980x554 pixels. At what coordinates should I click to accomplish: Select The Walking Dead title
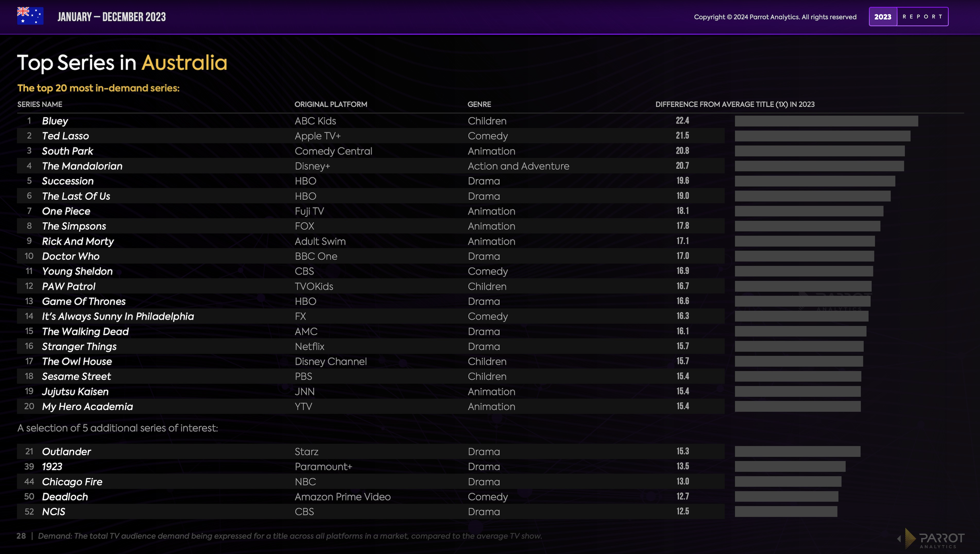point(85,331)
